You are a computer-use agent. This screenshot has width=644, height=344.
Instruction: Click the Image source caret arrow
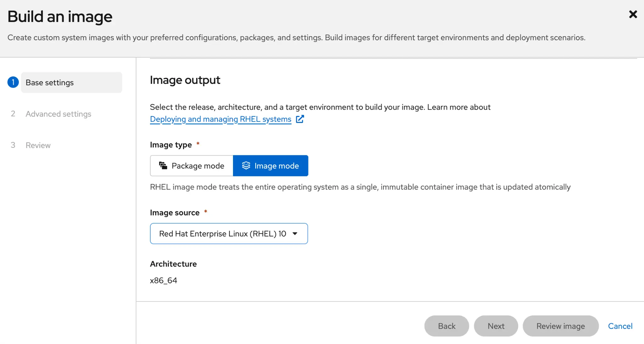point(295,234)
